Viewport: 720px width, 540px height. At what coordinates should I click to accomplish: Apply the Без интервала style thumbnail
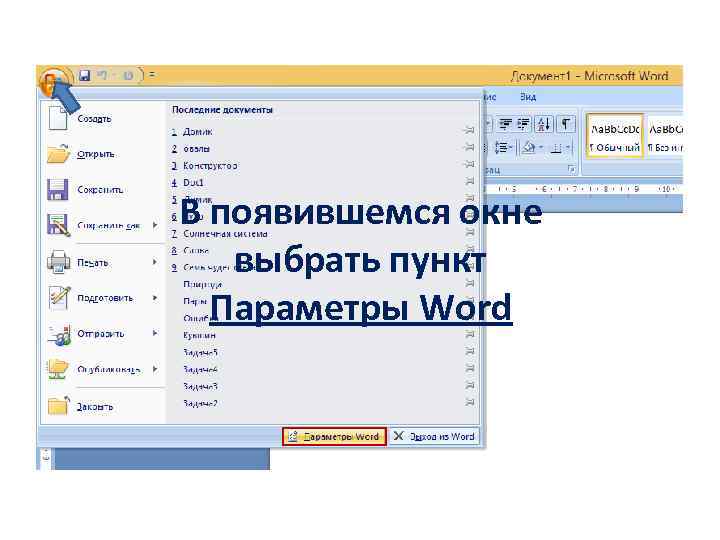pos(664,136)
